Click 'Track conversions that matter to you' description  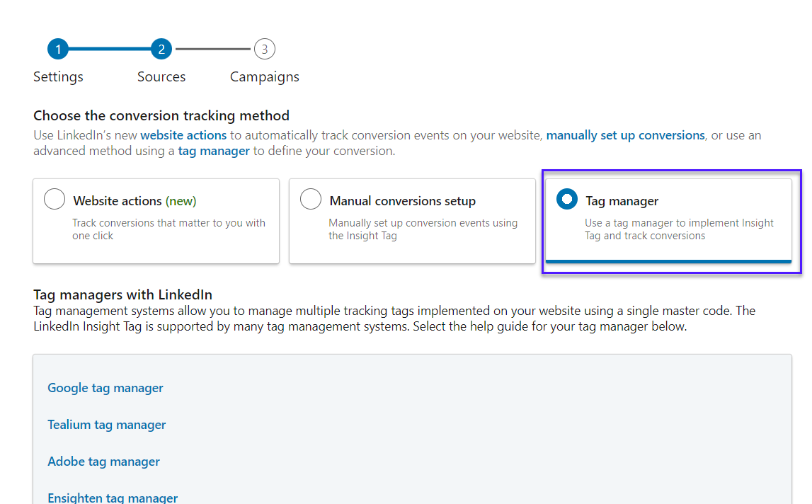click(168, 229)
